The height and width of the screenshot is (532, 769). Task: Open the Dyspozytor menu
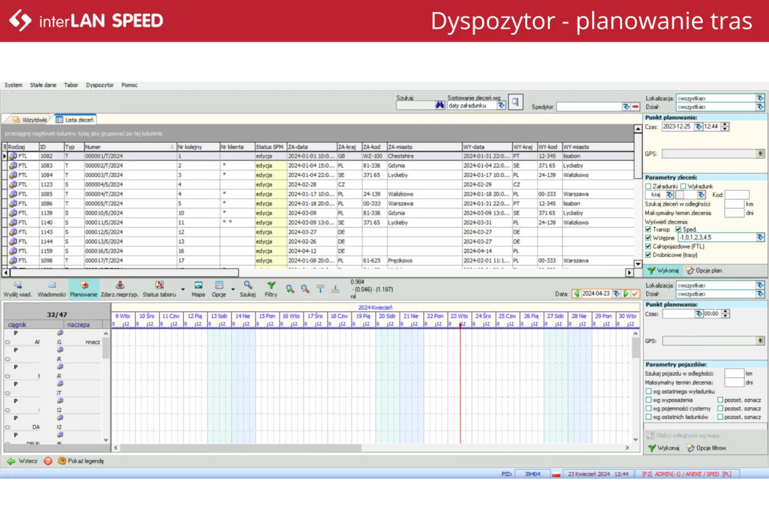[100, 85]
